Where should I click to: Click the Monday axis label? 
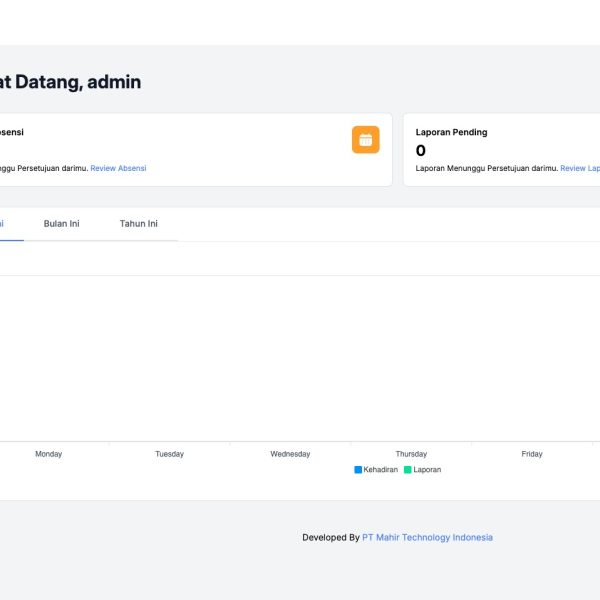pyautogui.click(x=48, y=454)
